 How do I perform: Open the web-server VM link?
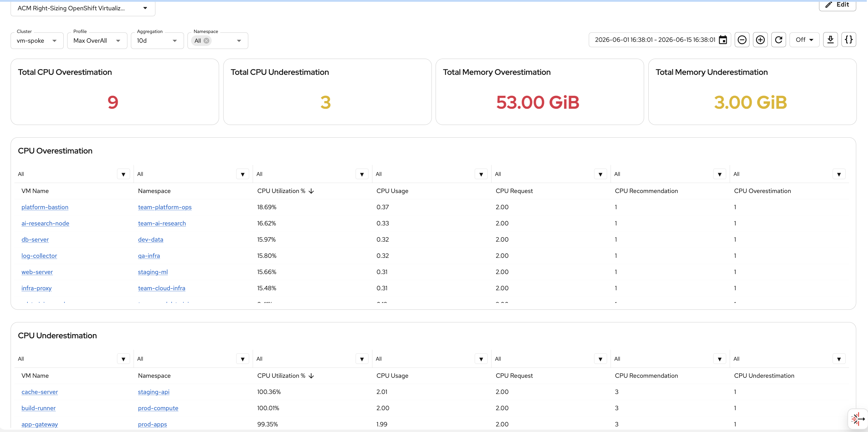[x=37, y=272]
